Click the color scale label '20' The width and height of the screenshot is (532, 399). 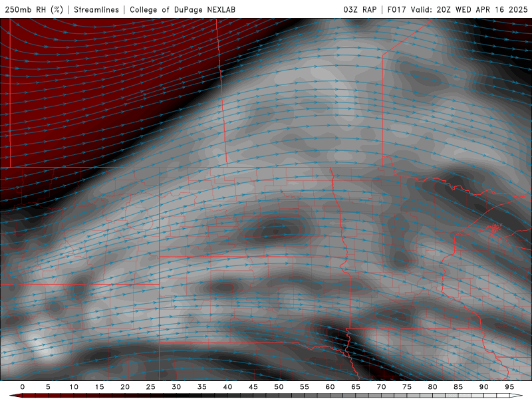pos(125,387)
